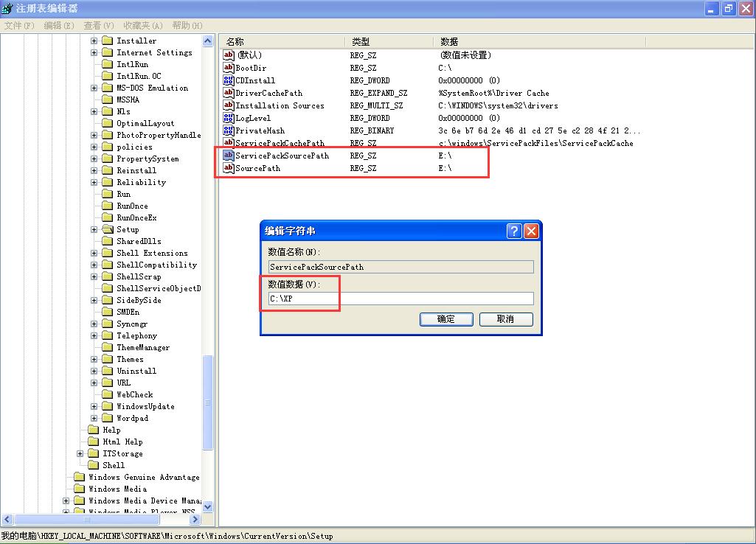Click the PrivateHash binary value icon
Screen dimensions: 756x544
pyautogui.click(x=229, y=130)
